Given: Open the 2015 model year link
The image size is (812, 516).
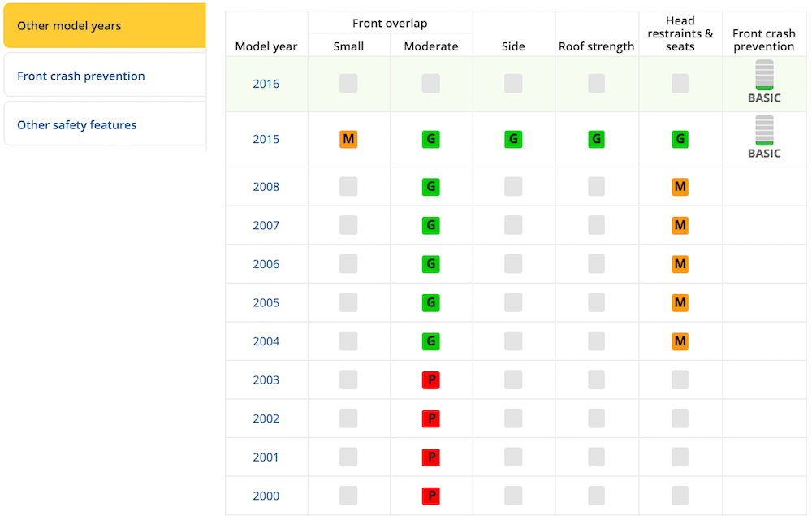Looking at the screenshot, I should (266, 140).
